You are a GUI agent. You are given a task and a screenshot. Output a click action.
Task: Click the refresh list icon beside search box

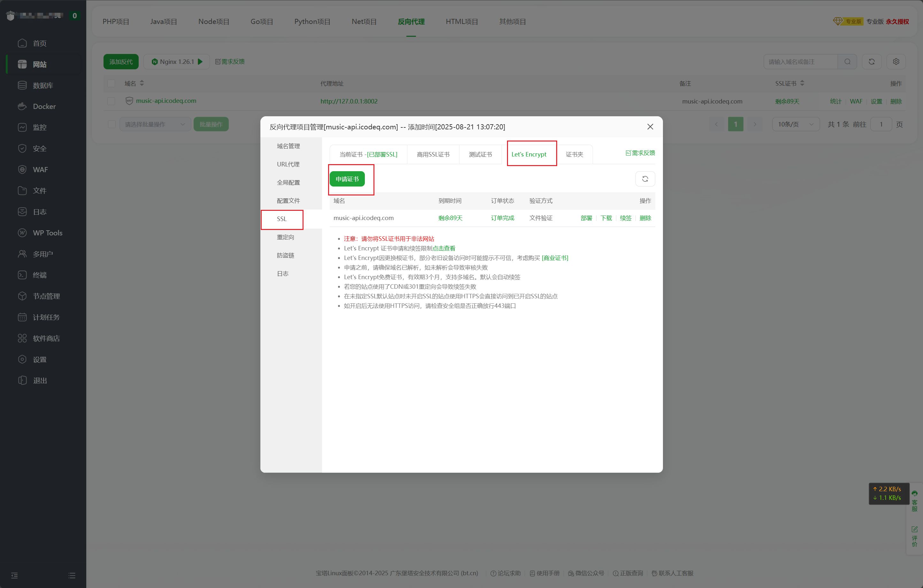pos(872,62)
